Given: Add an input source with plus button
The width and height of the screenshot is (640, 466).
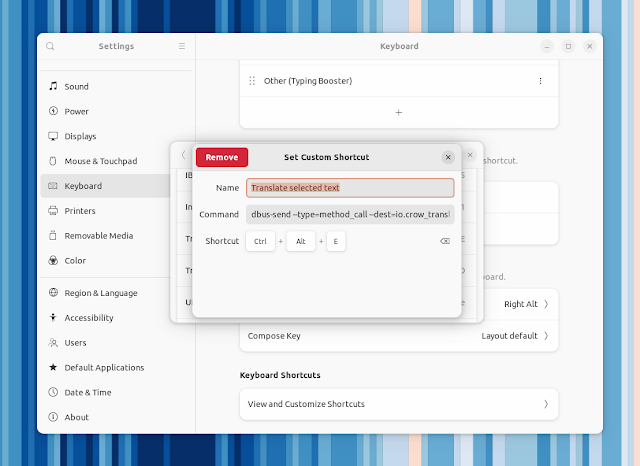Looking at the screenshot, I should [x=398, y=112].
